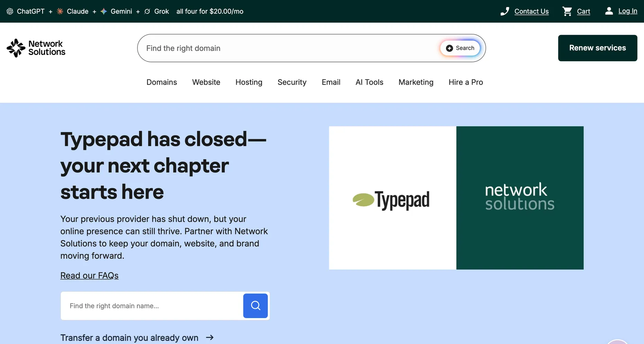Open the Website menu
Image resolution: width=644 pixels, height=344 pixels.
click(x=206, y=82)
